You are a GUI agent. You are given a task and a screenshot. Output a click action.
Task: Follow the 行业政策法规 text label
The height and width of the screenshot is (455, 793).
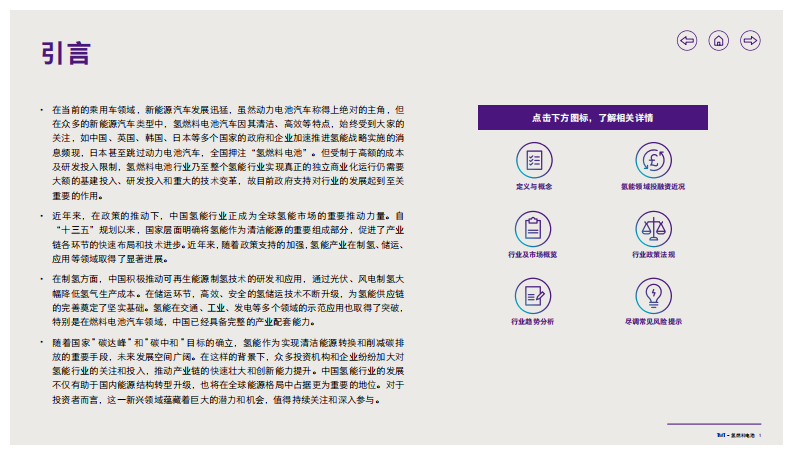(x=653, y=255)
